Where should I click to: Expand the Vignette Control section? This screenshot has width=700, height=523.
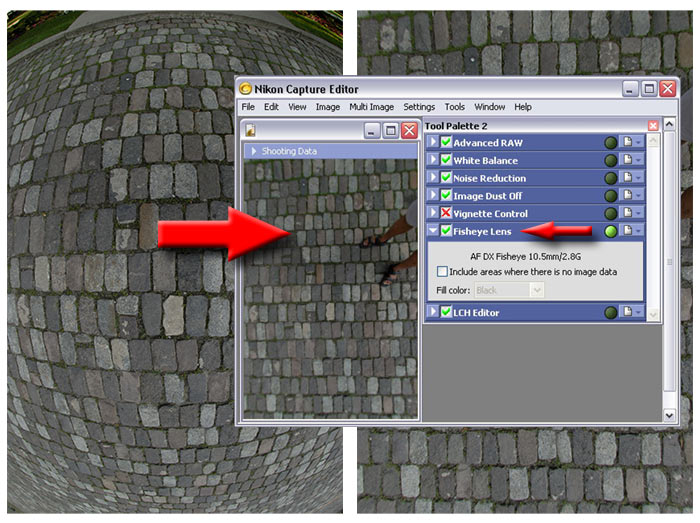[x=433, y=213]
